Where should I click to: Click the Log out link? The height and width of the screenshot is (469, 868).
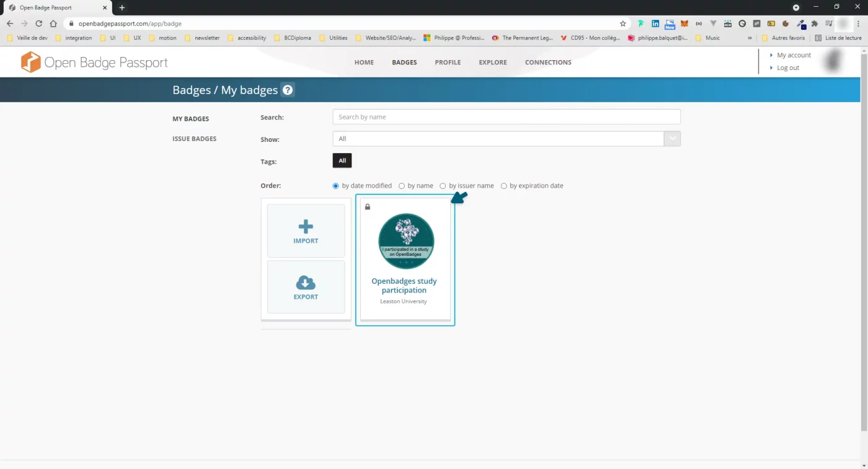pyautogui.click(x=788, y=68)
